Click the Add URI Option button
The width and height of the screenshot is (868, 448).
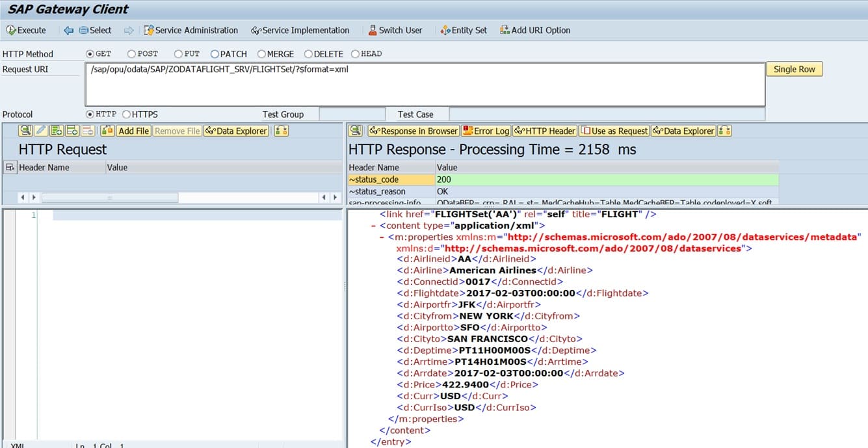(x=535, y=30)
